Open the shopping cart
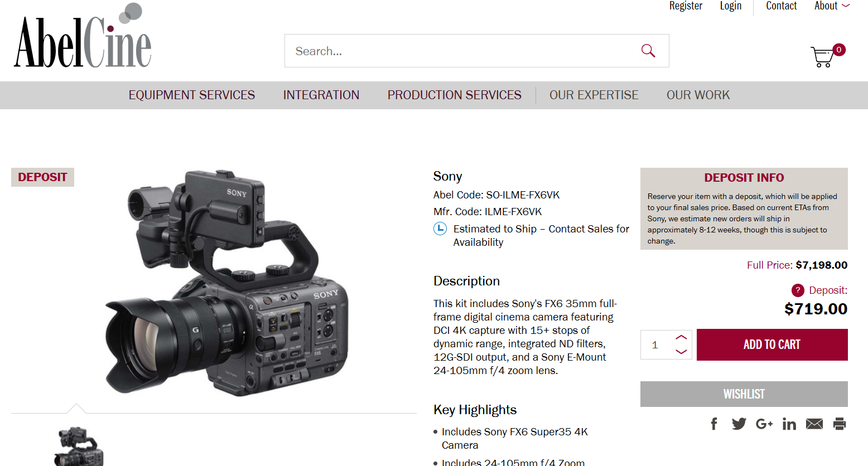Screen dimensions: 868x466 click(823, 56)
